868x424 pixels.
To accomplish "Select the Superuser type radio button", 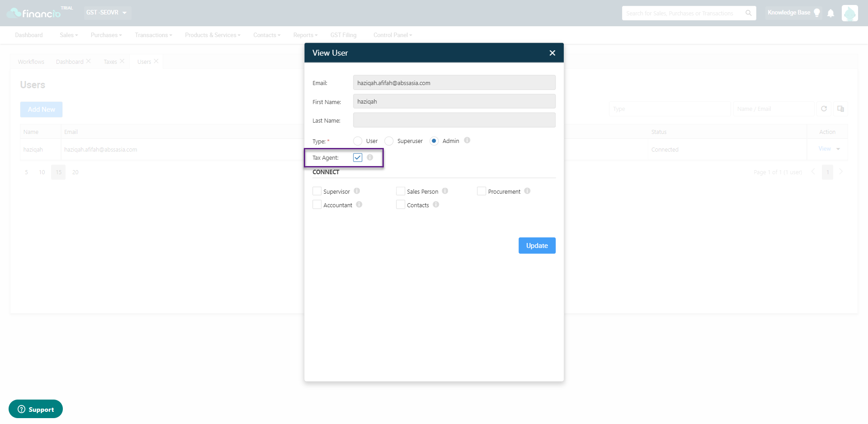I will [x=389, y=141].
